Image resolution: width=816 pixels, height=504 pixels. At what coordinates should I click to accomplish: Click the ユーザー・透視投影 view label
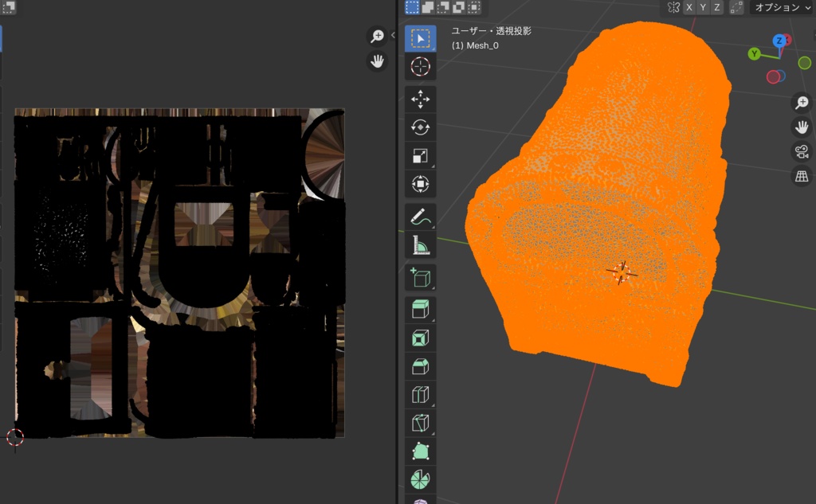pos(491,31)
